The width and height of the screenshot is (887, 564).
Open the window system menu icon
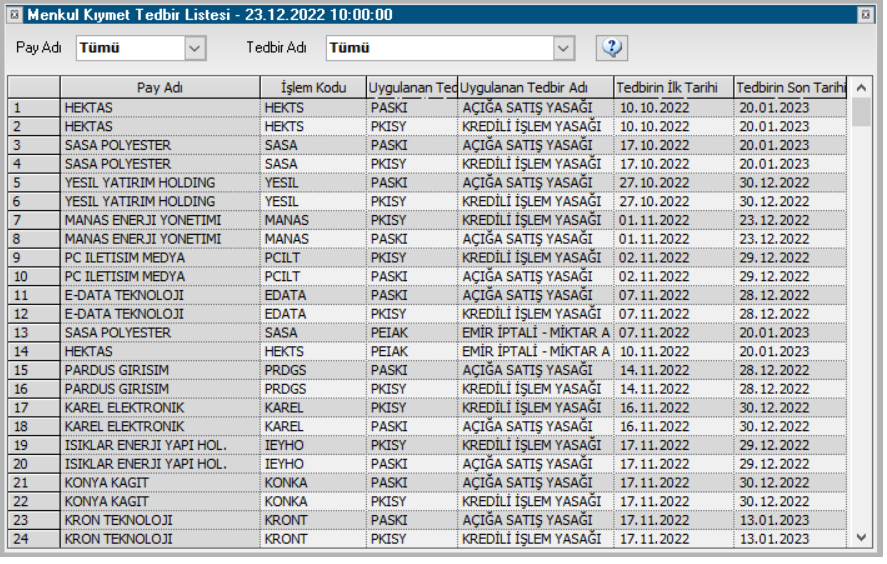click(15, 15)
